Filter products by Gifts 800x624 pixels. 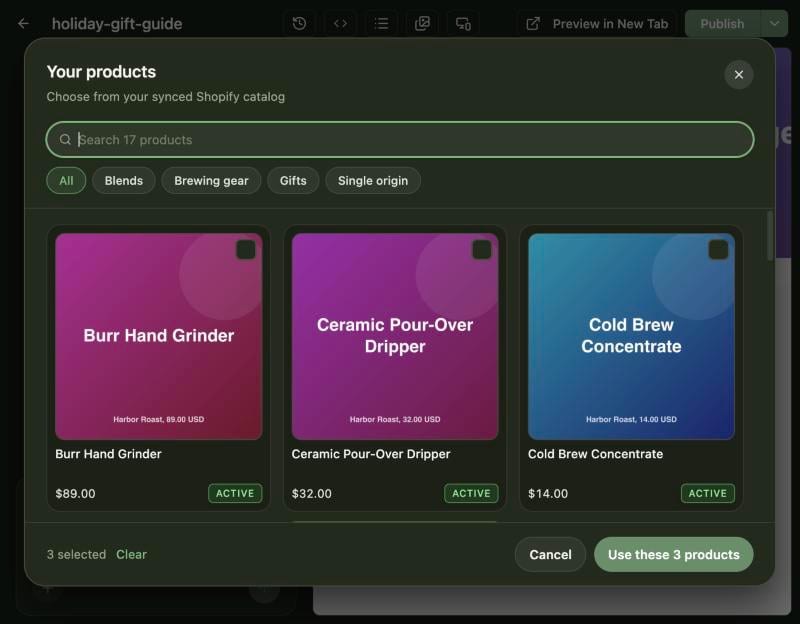(293, 181)
